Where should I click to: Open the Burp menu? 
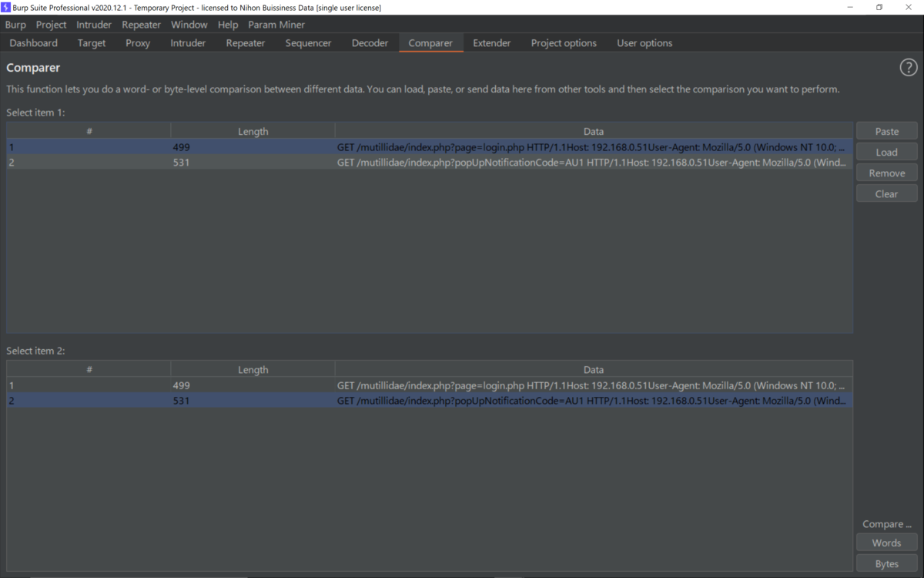pos(15,25)
